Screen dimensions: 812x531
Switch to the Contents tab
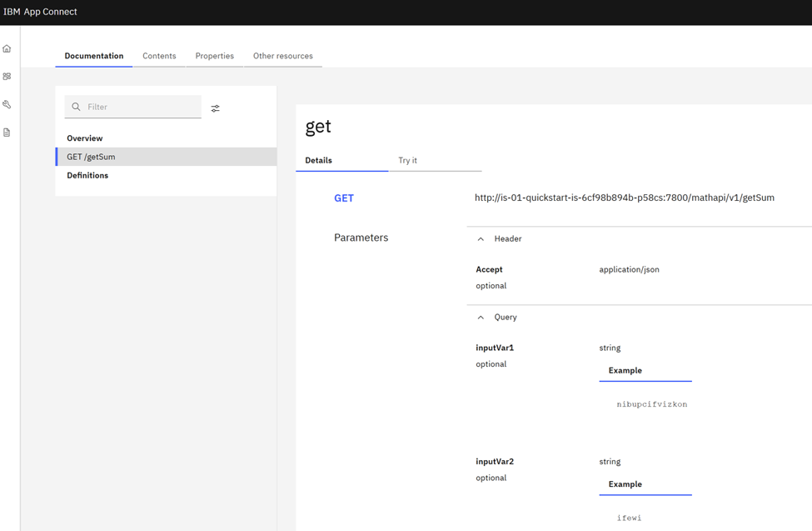[159, 56]
